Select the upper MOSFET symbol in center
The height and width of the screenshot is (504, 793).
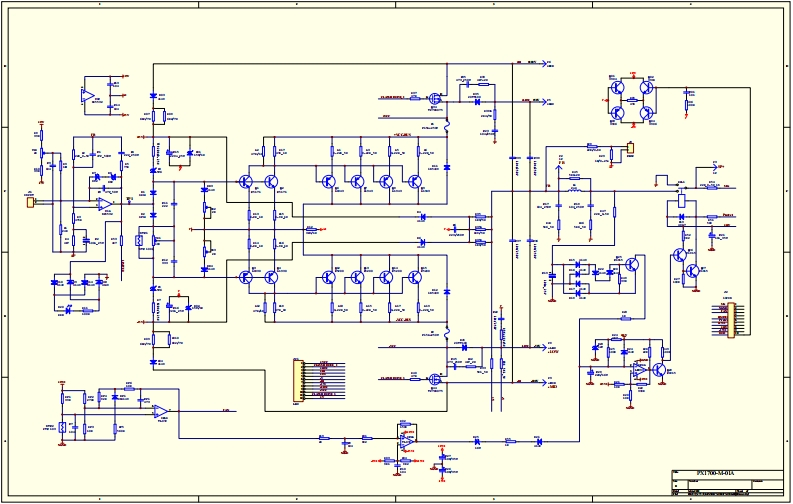click(x=435, y=99)
